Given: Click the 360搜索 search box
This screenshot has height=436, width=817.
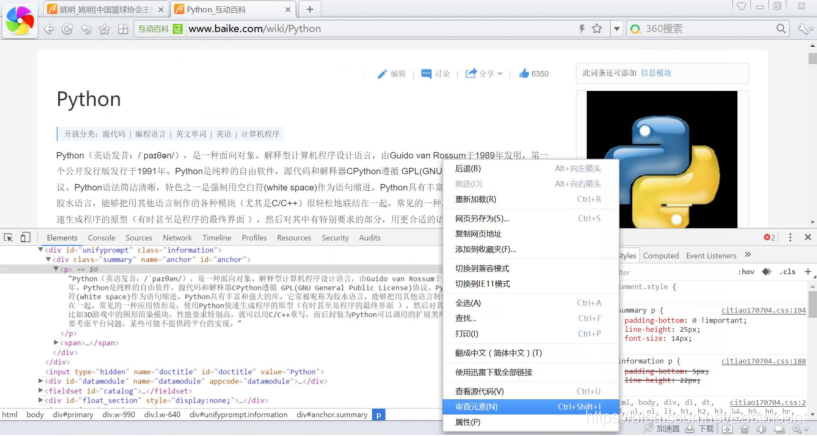Looking at the screenshot, I should [x=708, y=29].
